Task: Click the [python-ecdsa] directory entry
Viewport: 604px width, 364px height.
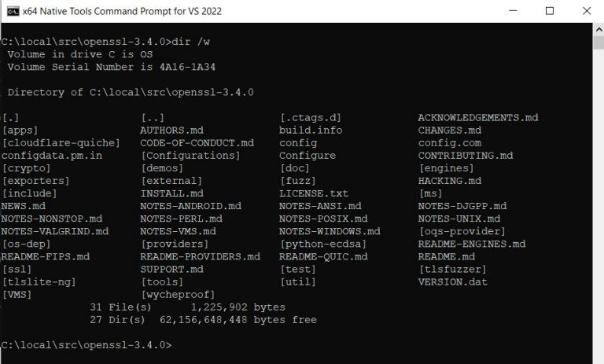Action: 322,244
